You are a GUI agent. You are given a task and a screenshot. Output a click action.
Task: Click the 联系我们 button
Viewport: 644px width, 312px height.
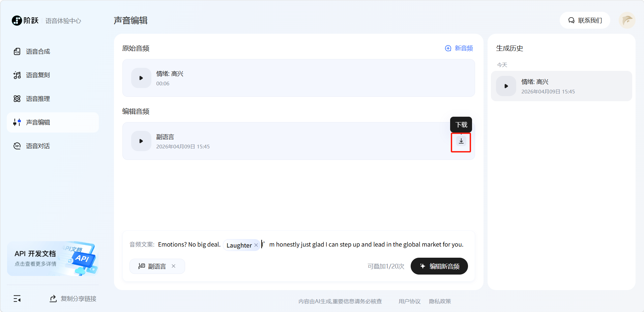click(x=585, y=21)
